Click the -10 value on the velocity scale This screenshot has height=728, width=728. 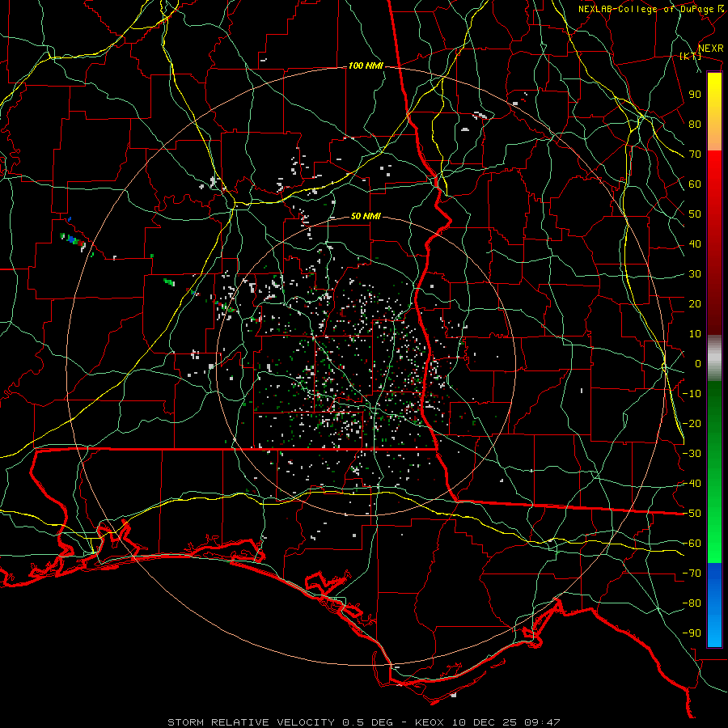692,394
